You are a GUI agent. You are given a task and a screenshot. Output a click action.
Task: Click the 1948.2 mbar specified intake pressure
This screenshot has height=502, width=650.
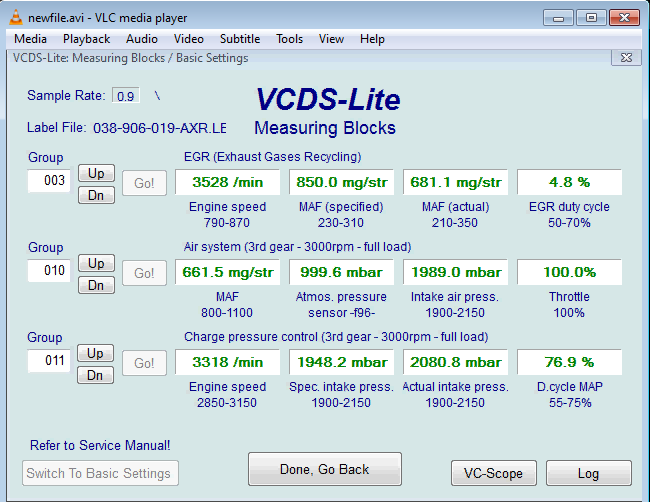click(341, 362)
